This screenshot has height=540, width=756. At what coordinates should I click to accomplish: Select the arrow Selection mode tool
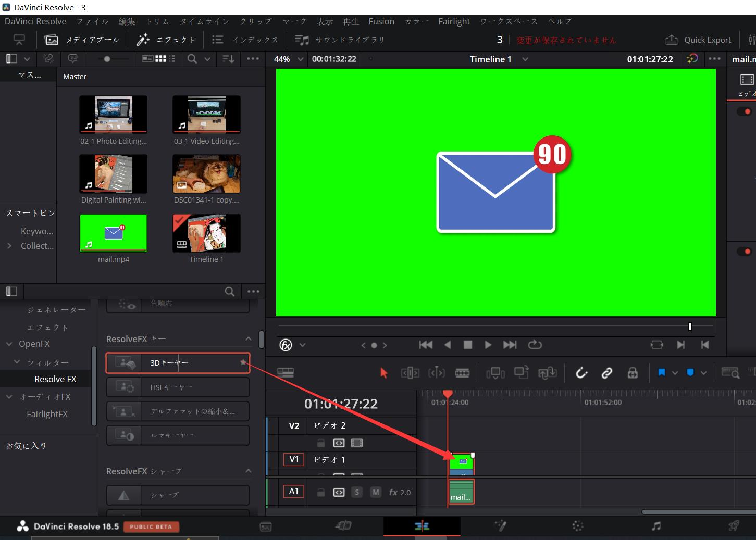tap(384, 373)
